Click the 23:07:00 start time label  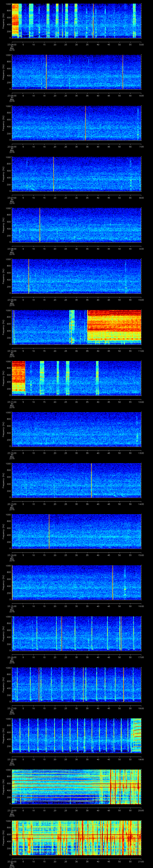(12, 198)
